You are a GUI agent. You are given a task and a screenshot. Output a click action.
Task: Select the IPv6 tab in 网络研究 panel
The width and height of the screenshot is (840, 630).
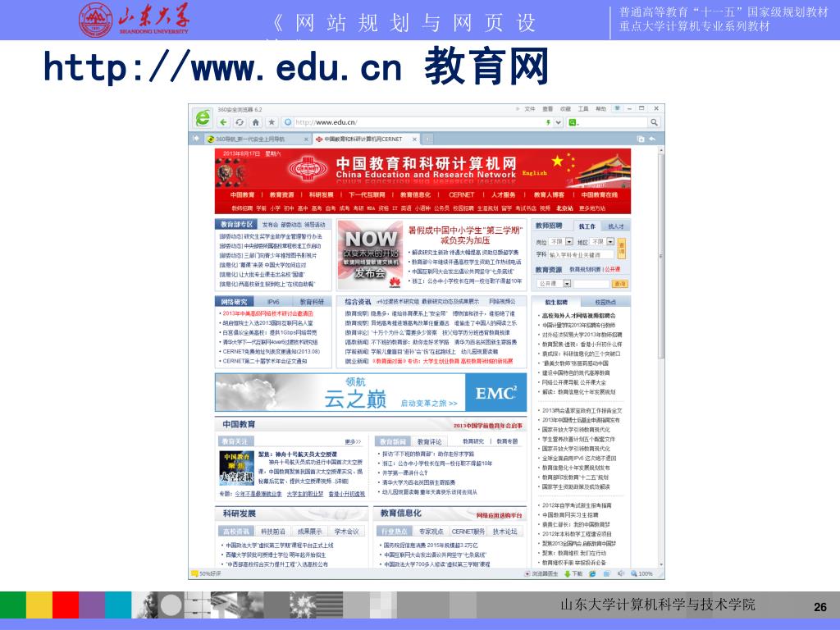tap(273, 302)
